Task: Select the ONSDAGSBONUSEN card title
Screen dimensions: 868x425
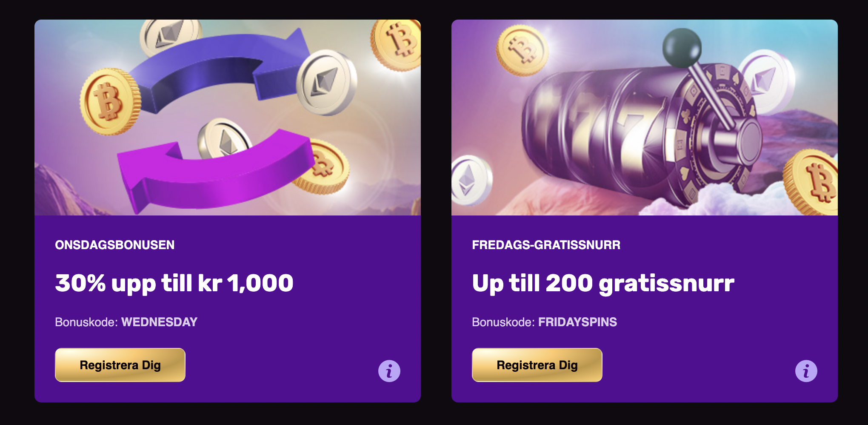Action: click(114, 245)
